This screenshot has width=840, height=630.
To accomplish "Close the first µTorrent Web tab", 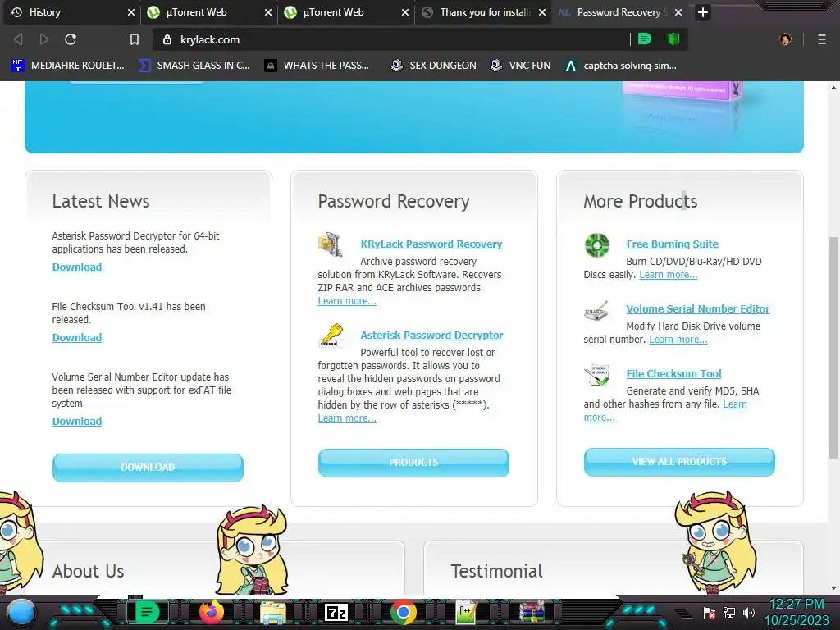I will [x=268, y=11].
